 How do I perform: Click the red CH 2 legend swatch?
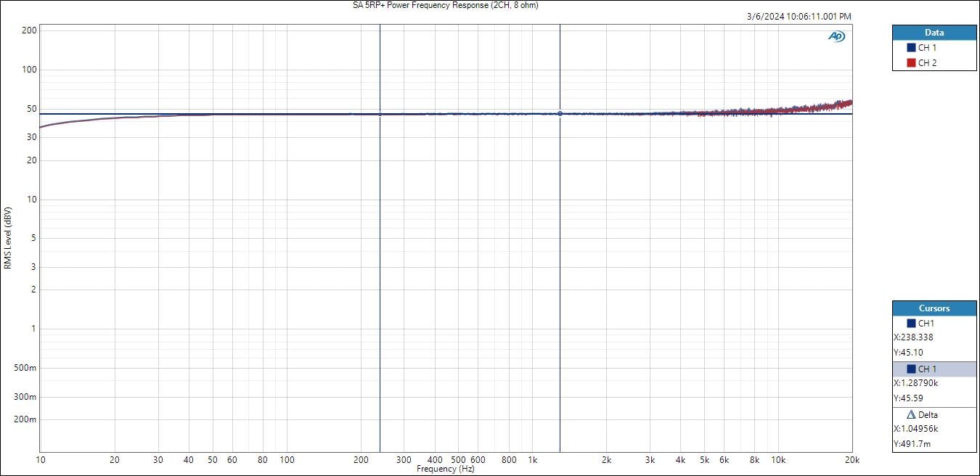click(911, 63)
